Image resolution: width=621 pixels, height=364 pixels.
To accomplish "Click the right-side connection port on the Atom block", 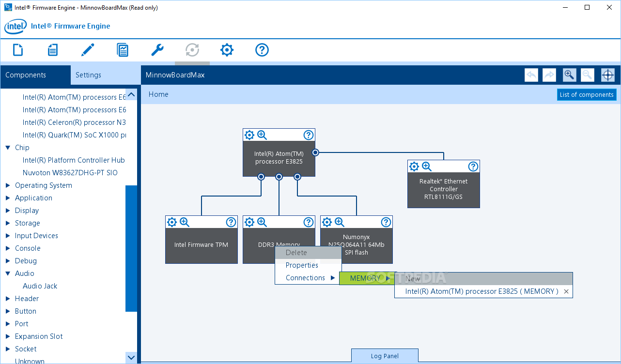I will (315, 152).
